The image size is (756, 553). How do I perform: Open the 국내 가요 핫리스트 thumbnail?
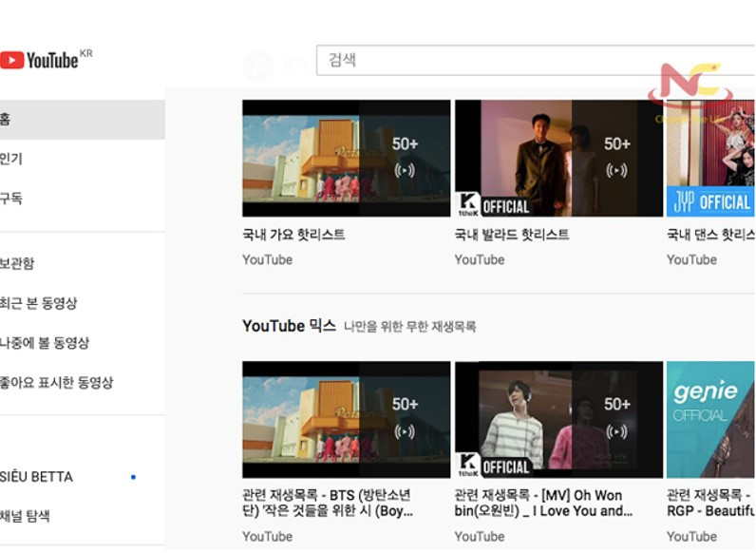(x=346, y=159)
